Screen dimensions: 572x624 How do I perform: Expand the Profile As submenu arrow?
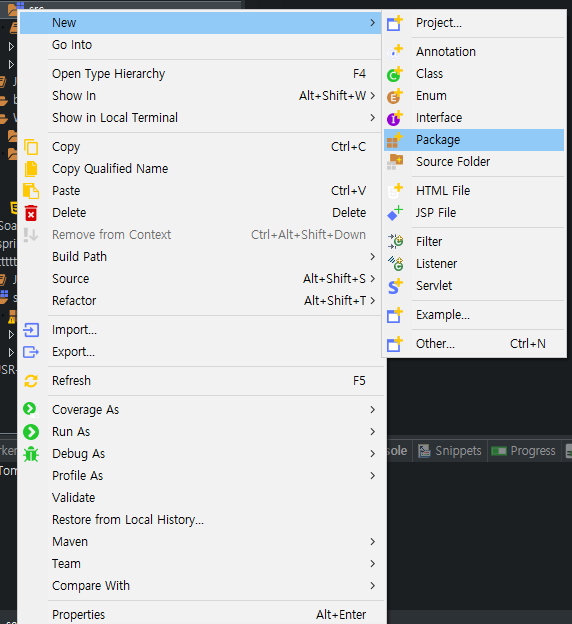click(373, 476)
